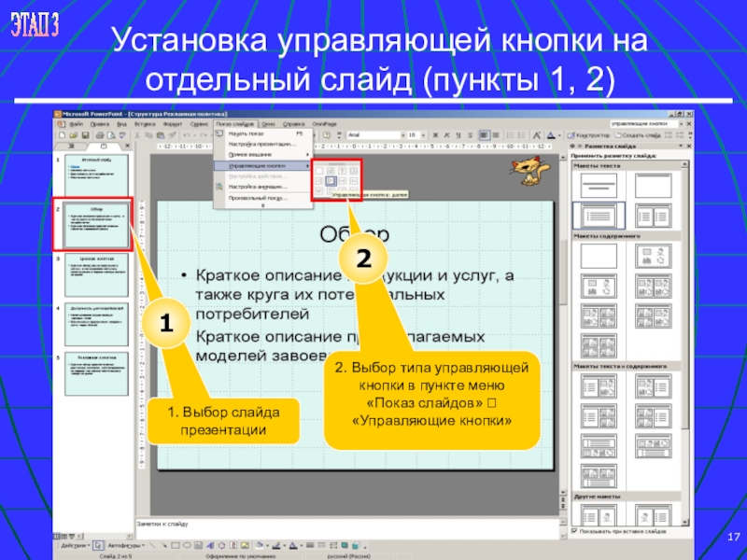Click the New document toolbar icon
The height and width of the screenshot is (560, 747).
[61, 135]
